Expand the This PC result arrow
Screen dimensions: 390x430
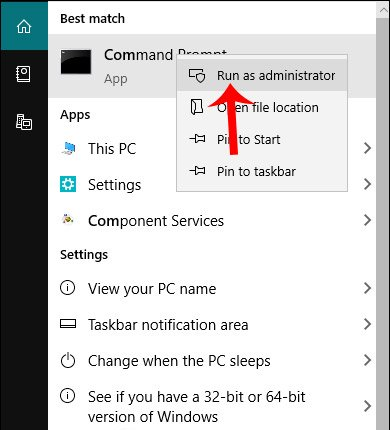pyautogui.click(x=367, y=148)
